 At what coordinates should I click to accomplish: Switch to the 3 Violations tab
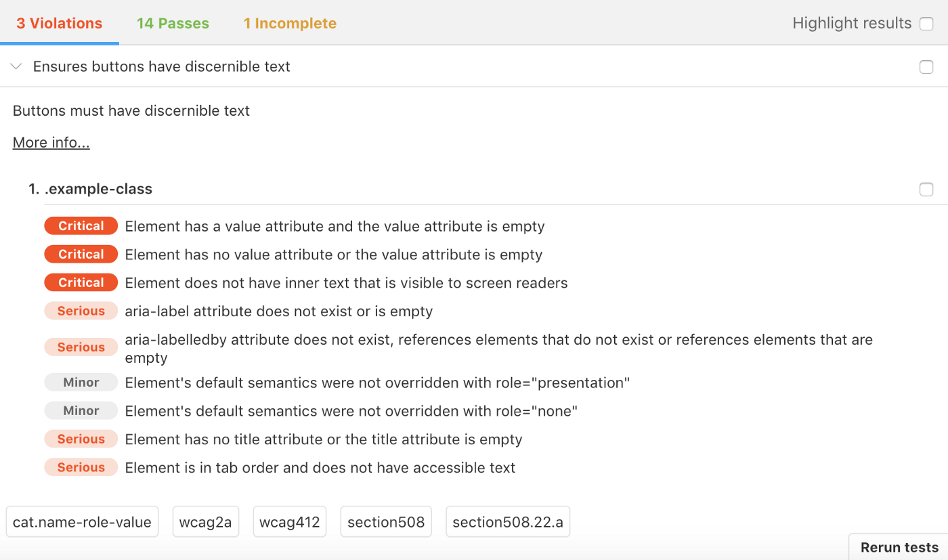click(x=60, y=24)
